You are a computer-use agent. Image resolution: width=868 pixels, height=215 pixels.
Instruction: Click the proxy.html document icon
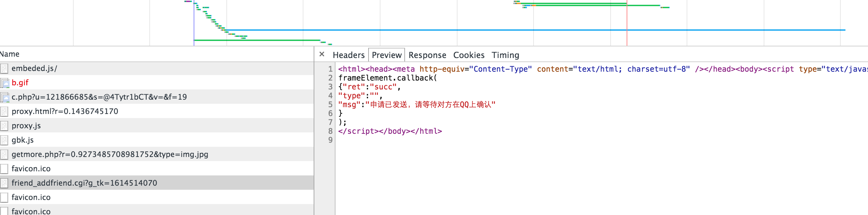coord(4,112)
